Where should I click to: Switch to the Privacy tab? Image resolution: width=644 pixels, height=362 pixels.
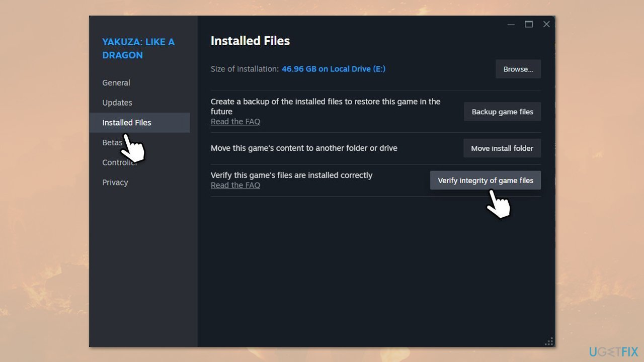point(115,183)
